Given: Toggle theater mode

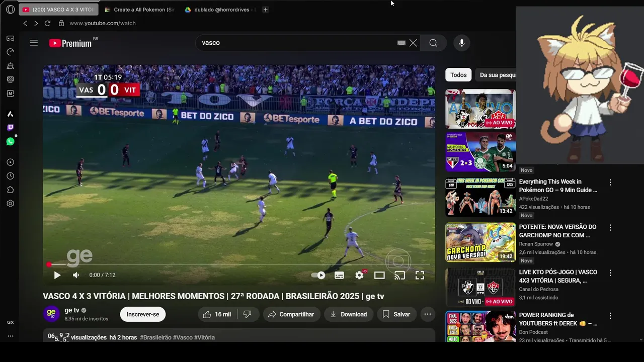Looking at the screenshot, I should [379, 275].
